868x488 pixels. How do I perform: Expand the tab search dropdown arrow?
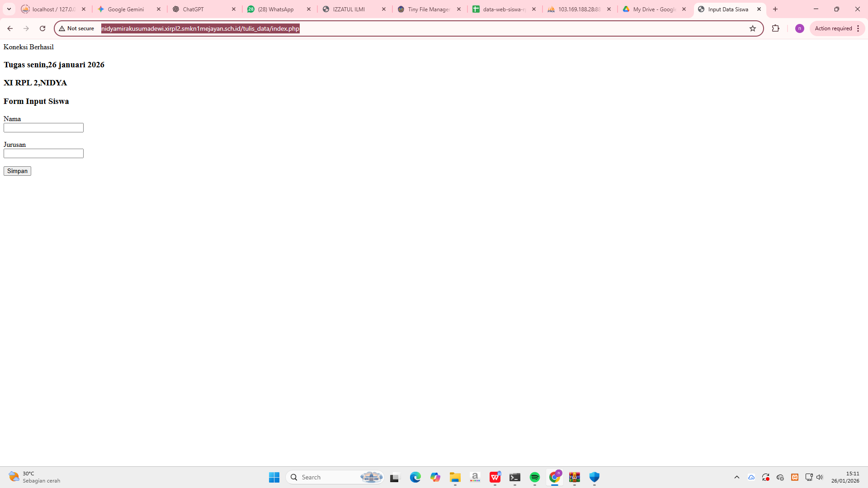(x=9, y=9)
